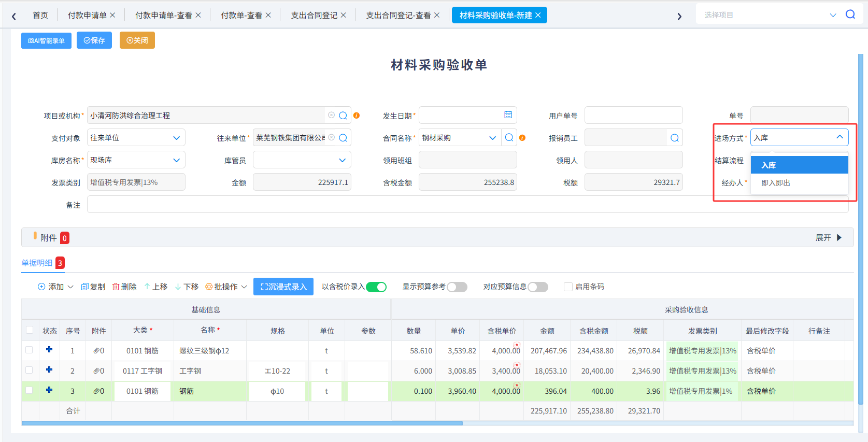Click orange info icon next to 合同名称

pyautogui.click(x=522, y=138)
